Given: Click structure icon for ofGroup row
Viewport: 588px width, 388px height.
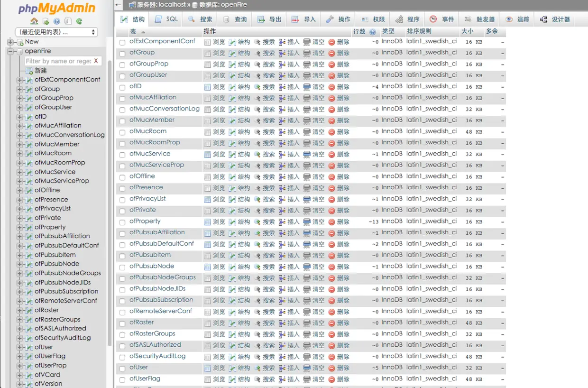Looking at the screenshot, I should point(232,53).
